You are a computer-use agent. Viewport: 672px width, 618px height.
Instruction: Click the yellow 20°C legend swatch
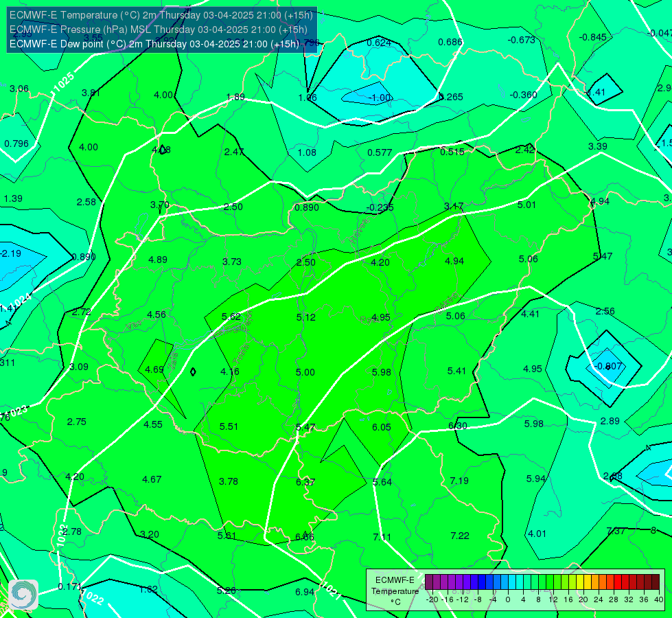(580, 582)
